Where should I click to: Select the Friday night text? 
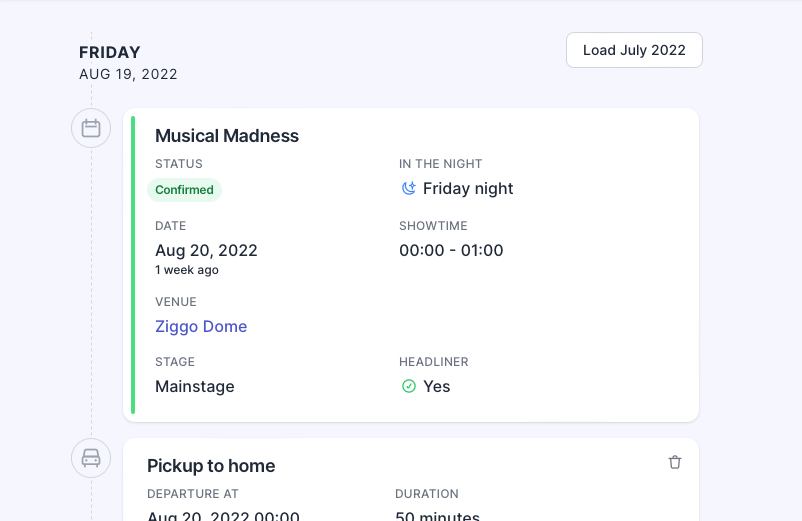coord(467,189)
